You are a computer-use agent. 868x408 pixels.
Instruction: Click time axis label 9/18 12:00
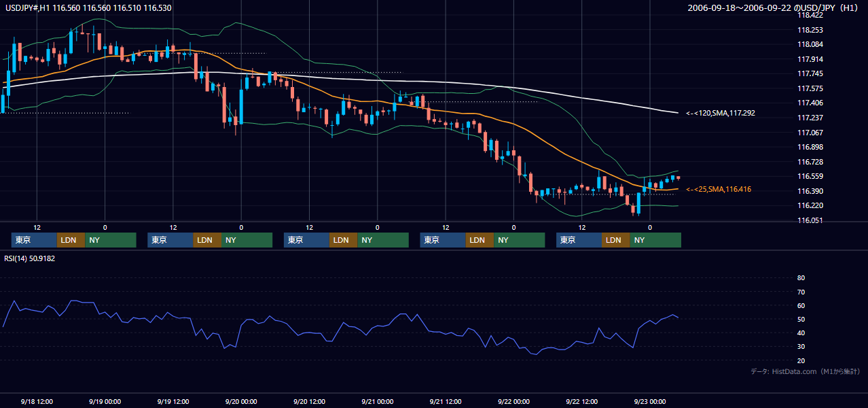[x=37, y=401]
